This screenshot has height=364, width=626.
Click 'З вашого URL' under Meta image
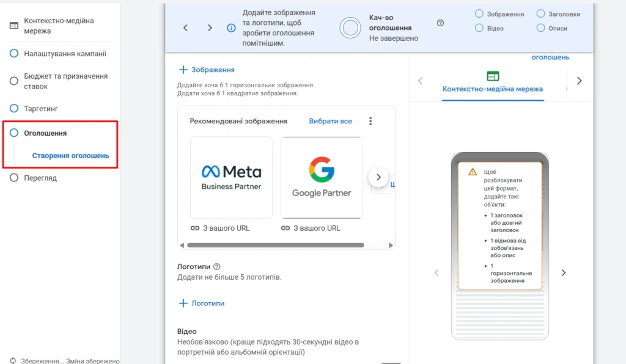(226, 228)
